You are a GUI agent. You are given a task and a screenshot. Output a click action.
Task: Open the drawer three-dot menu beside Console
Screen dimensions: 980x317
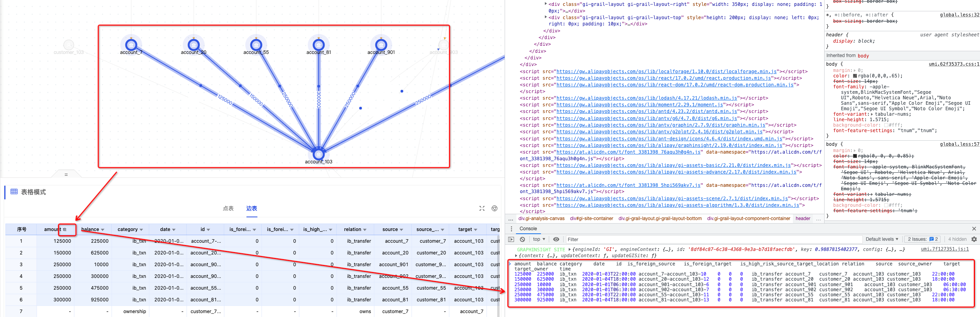tap(511, 229)
